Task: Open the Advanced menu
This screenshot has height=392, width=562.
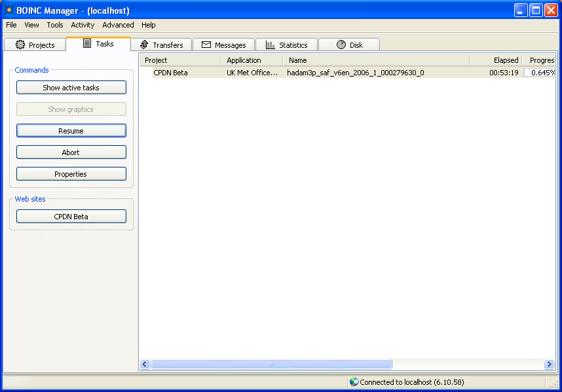Action: tap(118, 25)
